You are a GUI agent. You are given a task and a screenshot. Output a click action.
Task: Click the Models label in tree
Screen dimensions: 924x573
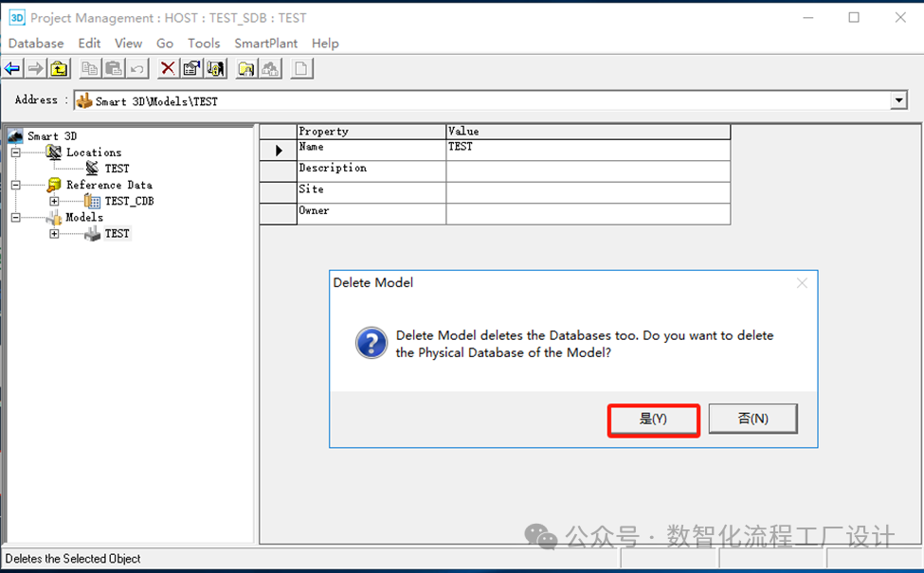click(x=84, y=217)
